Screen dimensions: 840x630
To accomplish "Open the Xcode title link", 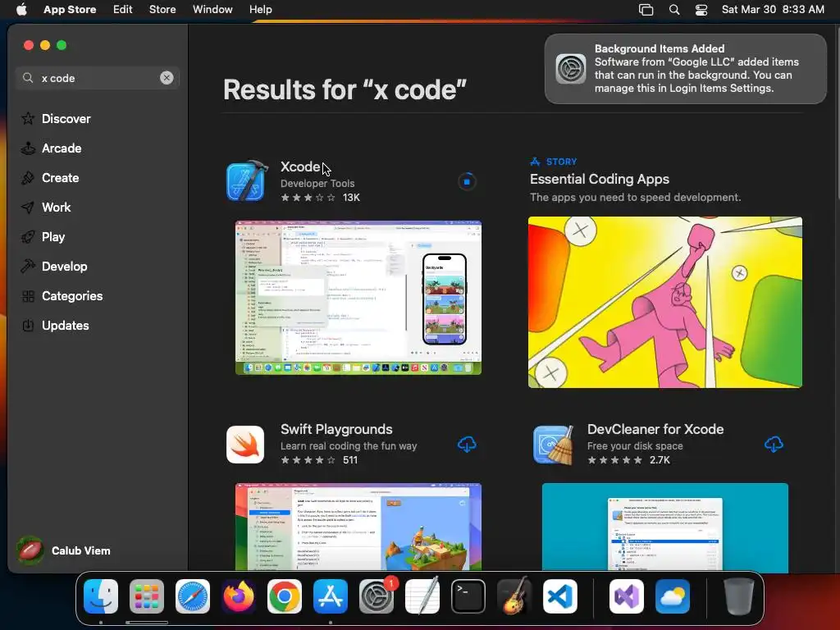I will pyautogui.click(x=300, y=167).
